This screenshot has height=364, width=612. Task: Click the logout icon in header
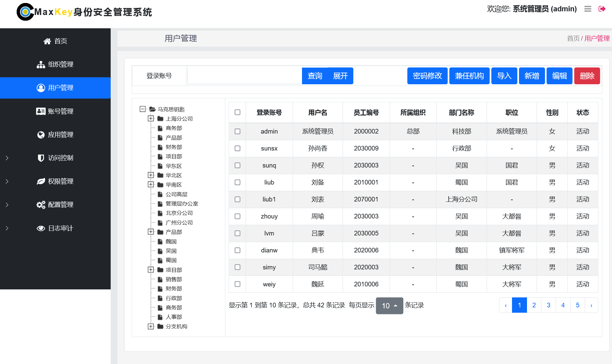[602, 9]
